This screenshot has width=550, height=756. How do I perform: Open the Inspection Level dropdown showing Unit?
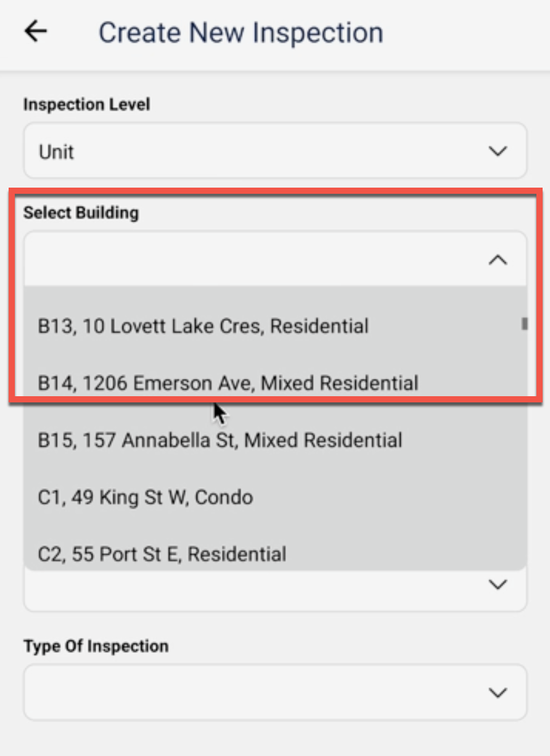pos(275,151)
